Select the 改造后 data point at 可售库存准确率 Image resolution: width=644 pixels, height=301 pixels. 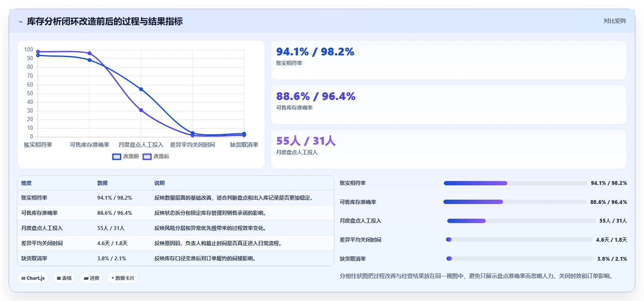90,53
